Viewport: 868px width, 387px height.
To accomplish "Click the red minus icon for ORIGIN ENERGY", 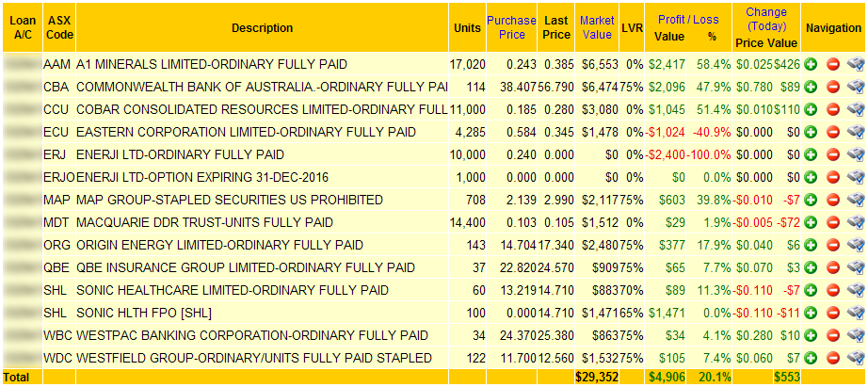I will click(x=833, y=245).
